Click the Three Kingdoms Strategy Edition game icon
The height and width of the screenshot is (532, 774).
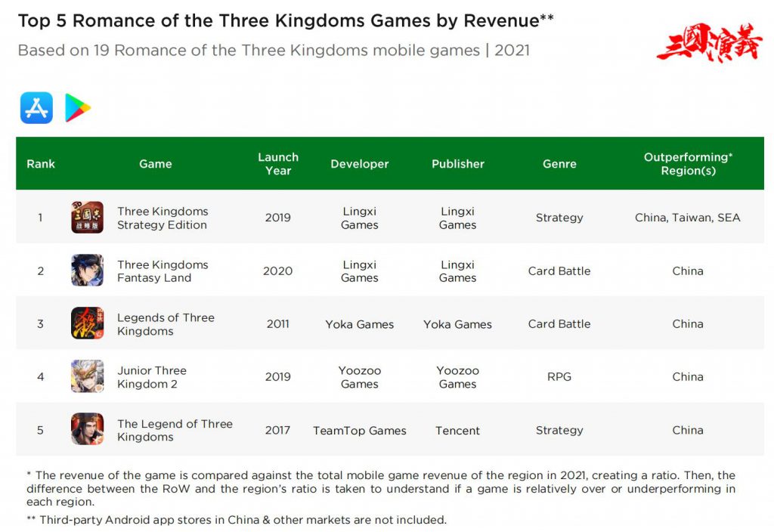point(87,218)
